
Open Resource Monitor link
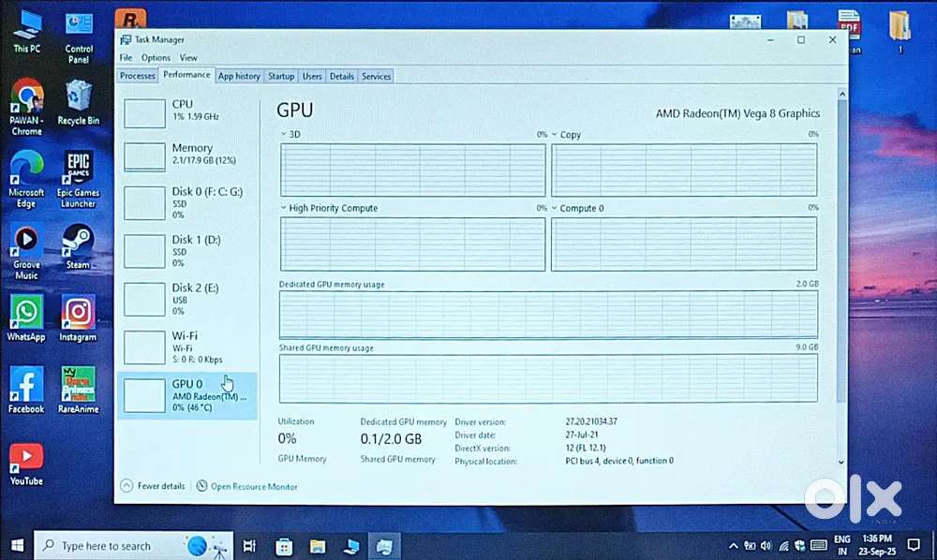[253, 486]
